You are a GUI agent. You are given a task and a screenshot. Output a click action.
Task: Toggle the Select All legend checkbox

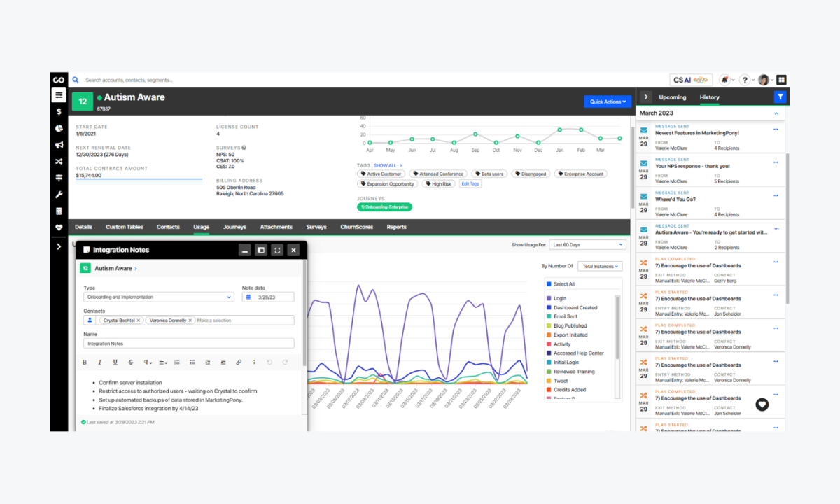pyautogui.click(x=549, y=284)
